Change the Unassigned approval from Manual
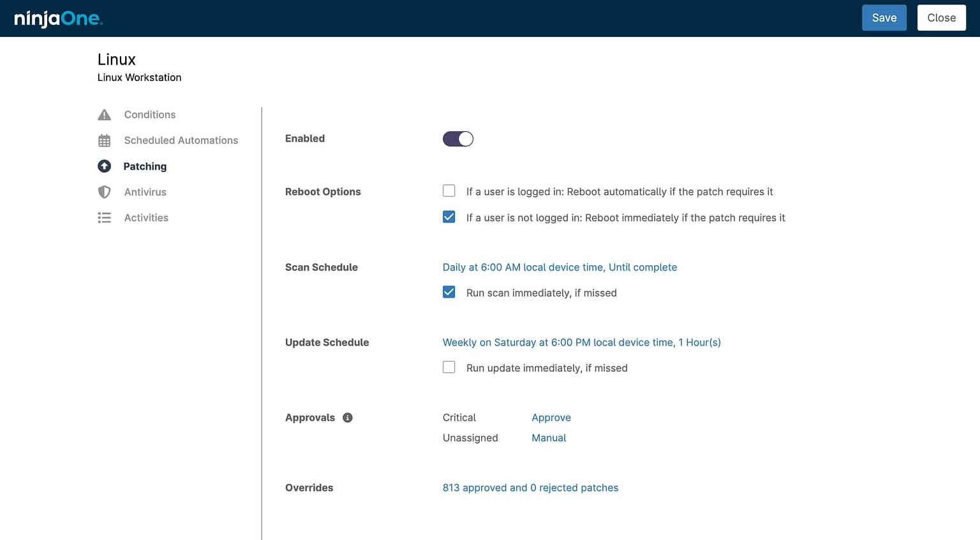980x540 pixels. [x=549, y=438]
